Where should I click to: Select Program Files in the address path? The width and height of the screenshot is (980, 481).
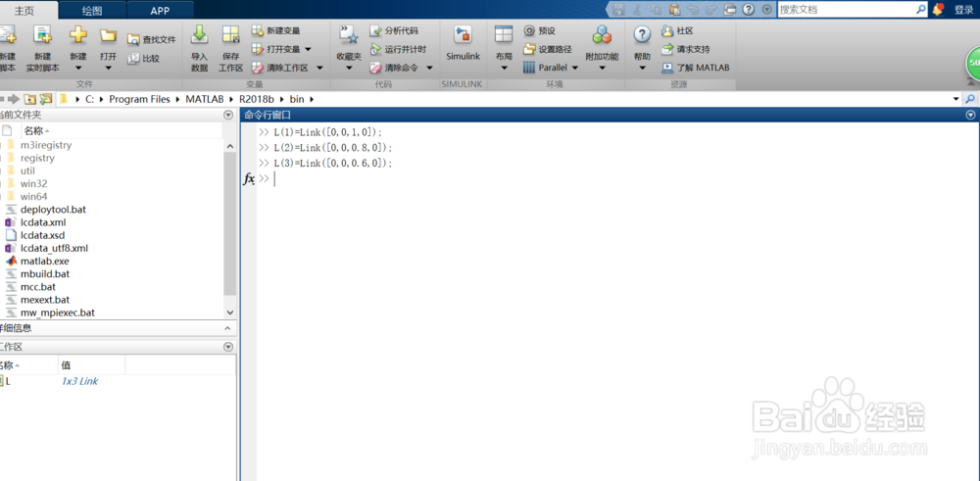[x=139, y=99]
